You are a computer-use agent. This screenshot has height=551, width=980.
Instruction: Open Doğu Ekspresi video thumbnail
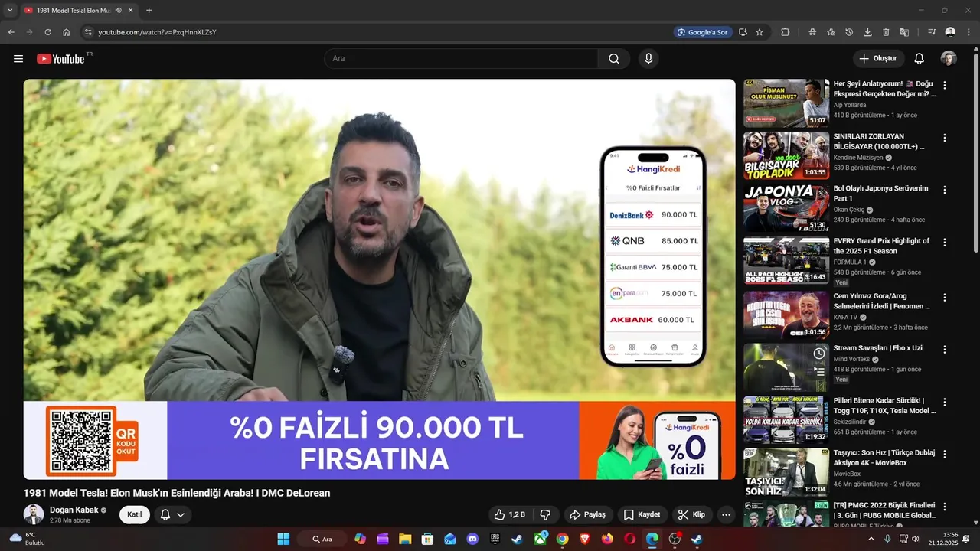(786, 103)
